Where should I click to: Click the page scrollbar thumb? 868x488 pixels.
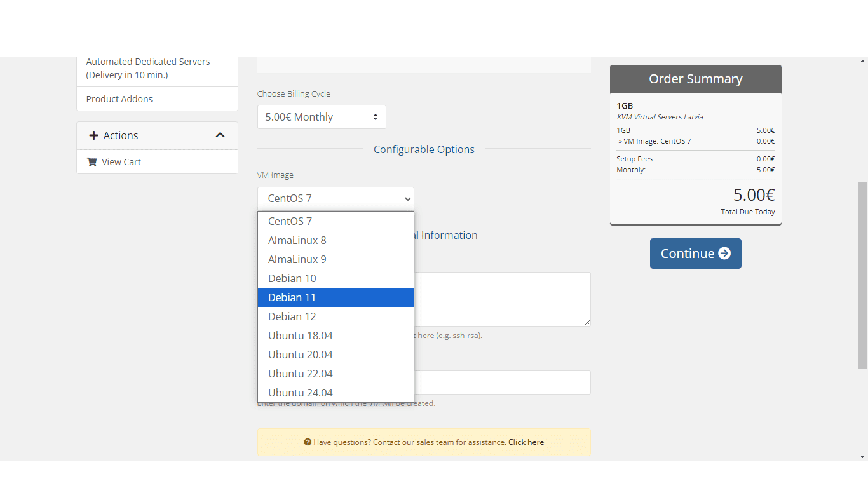[x=862, y=275]
